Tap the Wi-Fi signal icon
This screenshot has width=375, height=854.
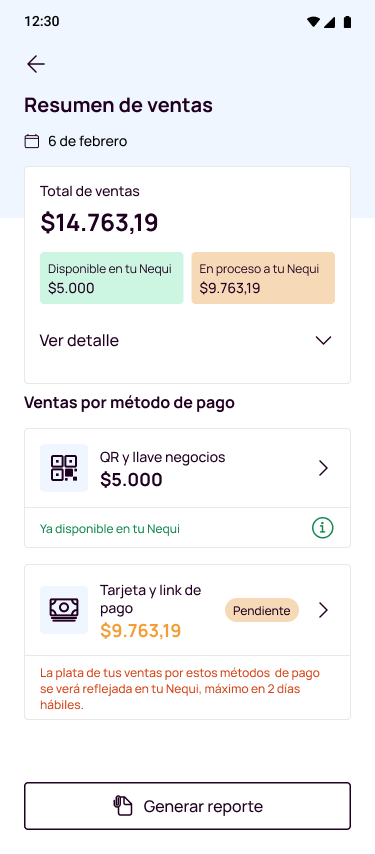pos(313,22)
